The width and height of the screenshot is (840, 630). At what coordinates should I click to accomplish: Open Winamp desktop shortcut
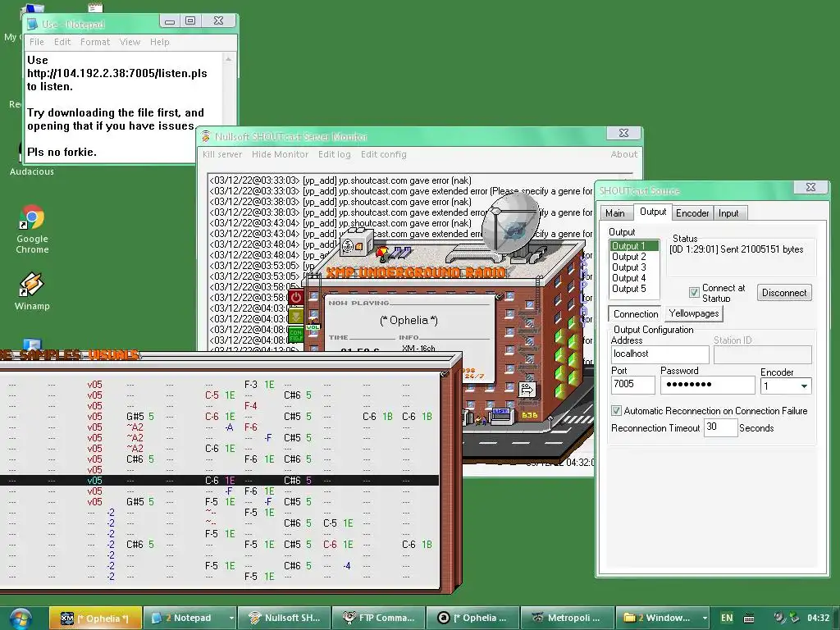click(32, 291)
